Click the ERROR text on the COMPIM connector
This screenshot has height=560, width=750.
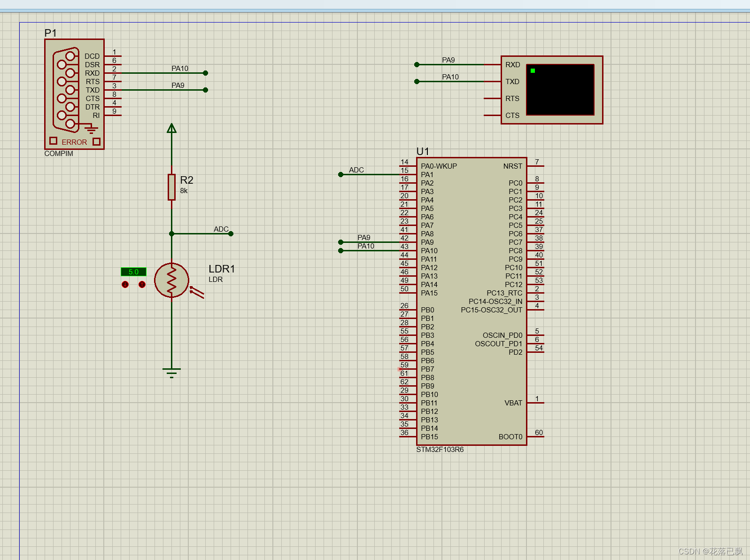(75, 142)
